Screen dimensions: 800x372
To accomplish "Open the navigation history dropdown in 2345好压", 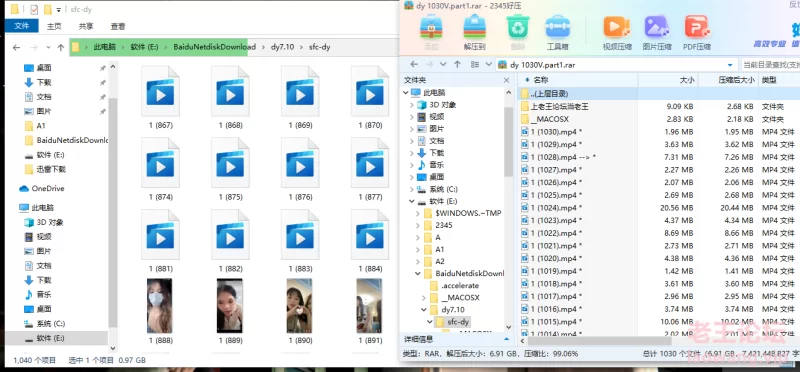I will click(443, 65).
